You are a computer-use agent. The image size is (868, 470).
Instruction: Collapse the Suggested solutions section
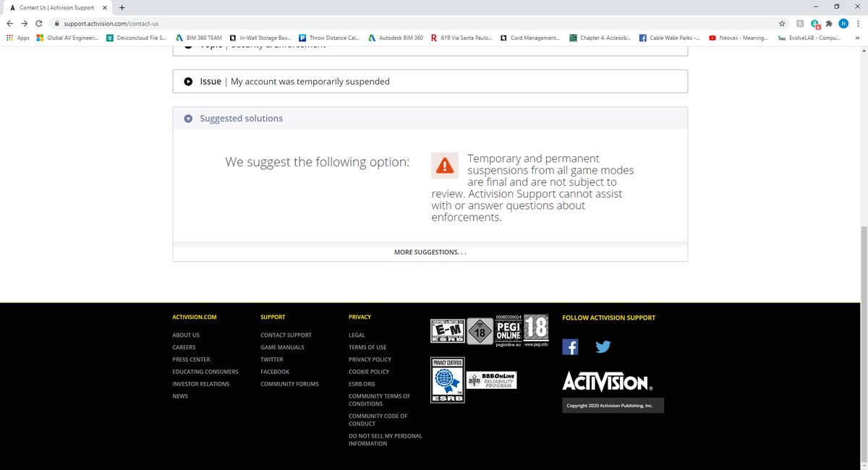188,119
